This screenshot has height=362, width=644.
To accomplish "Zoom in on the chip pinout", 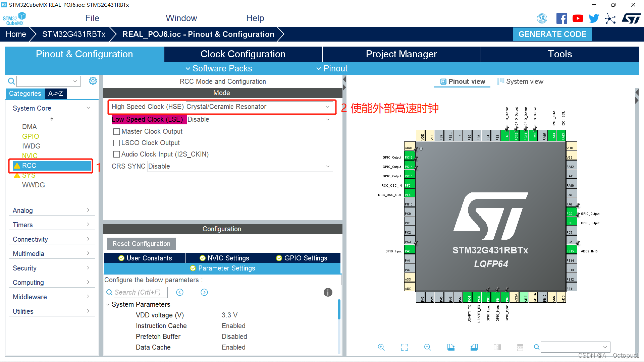I will click(x=381, y=347).
